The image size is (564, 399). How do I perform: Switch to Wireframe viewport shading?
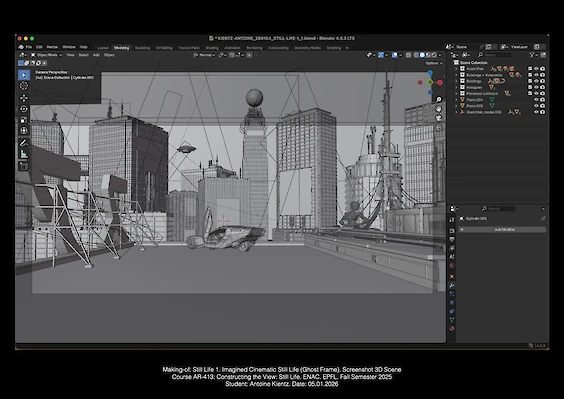tap(417, 55)
